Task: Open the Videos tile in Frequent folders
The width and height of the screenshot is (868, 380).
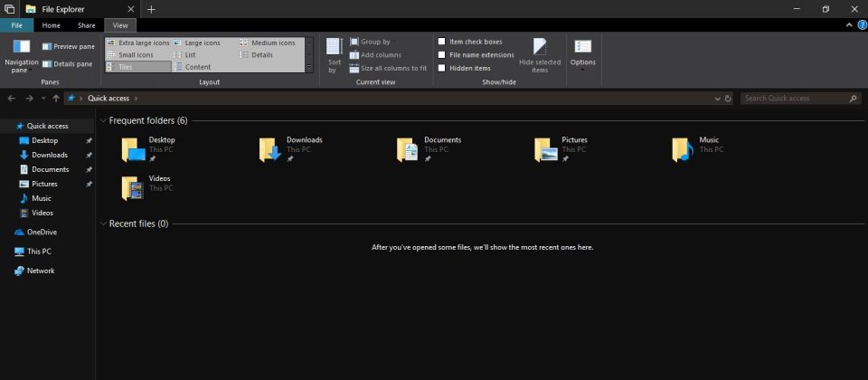Action: pyautogui.click(x=146, y=188)
